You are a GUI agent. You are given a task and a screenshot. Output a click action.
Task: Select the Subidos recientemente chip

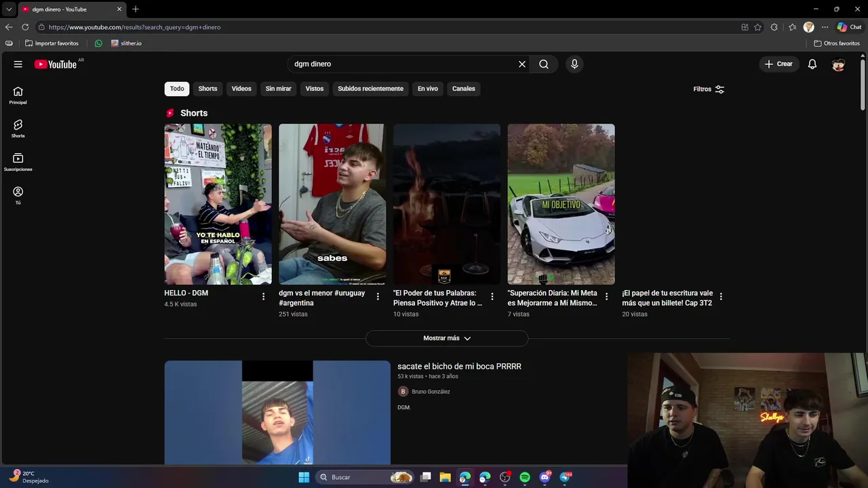(370, 89)
